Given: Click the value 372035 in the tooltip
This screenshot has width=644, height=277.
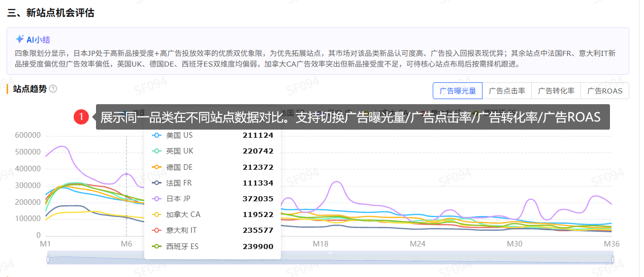Looking at the screenshot, I should (258, 199).
